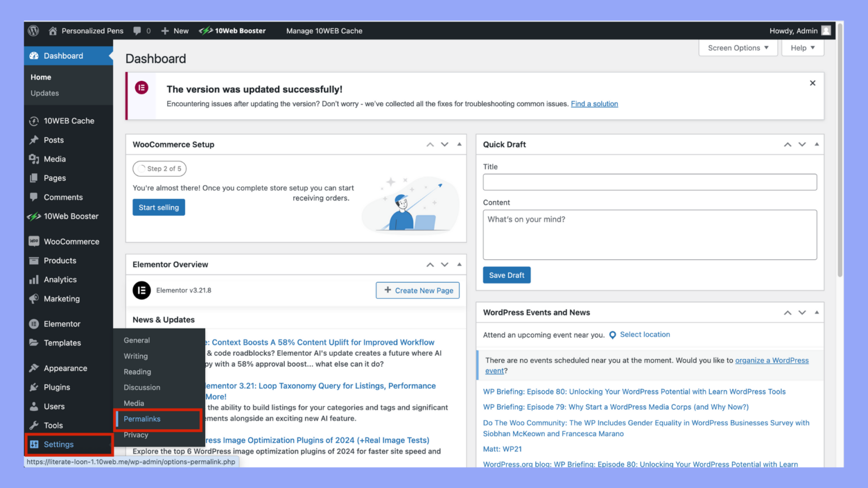Screen dimensions: 868x488
Task: Open Reading in the Settings submenu
Action: 137,372
